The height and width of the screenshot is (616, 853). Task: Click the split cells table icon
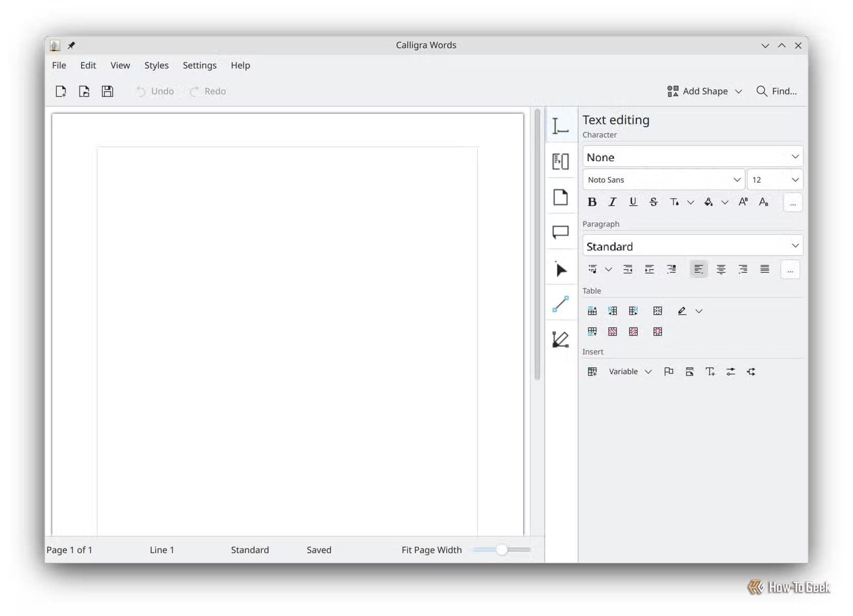[x=658, y=332]
